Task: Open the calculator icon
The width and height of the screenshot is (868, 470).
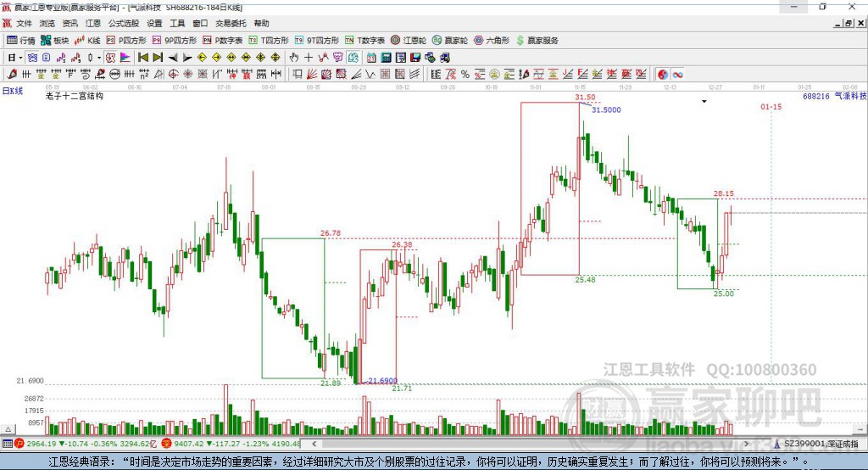Action: click(x=386, y=58)
